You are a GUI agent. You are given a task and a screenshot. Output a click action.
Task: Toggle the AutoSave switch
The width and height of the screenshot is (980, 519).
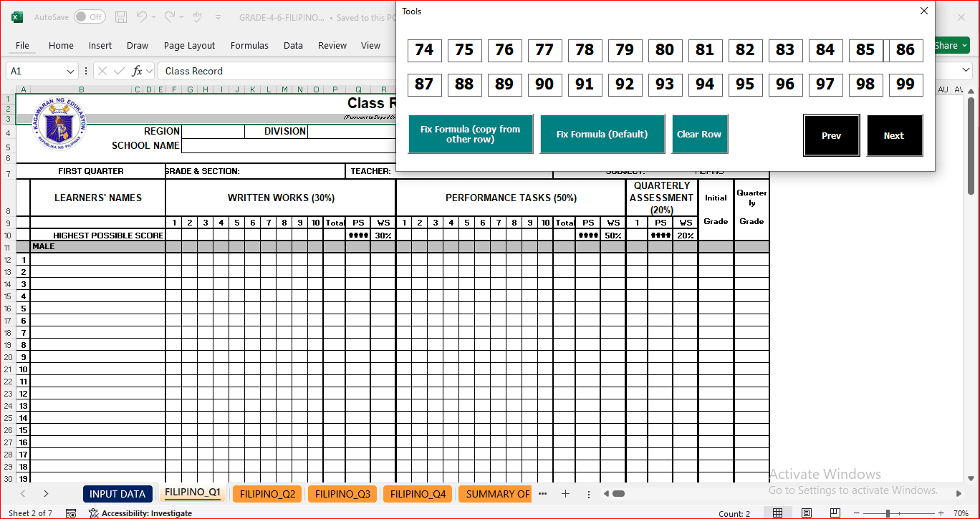(x=89, y=16)
